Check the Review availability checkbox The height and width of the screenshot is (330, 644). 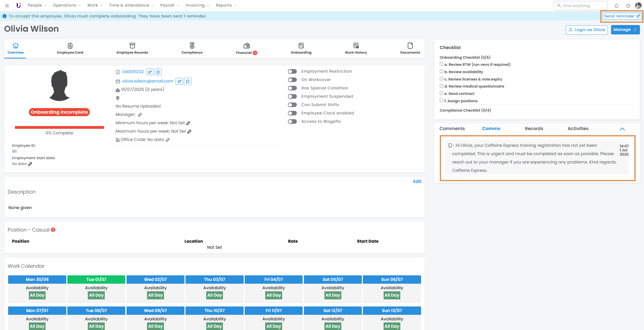coord(441,72)
